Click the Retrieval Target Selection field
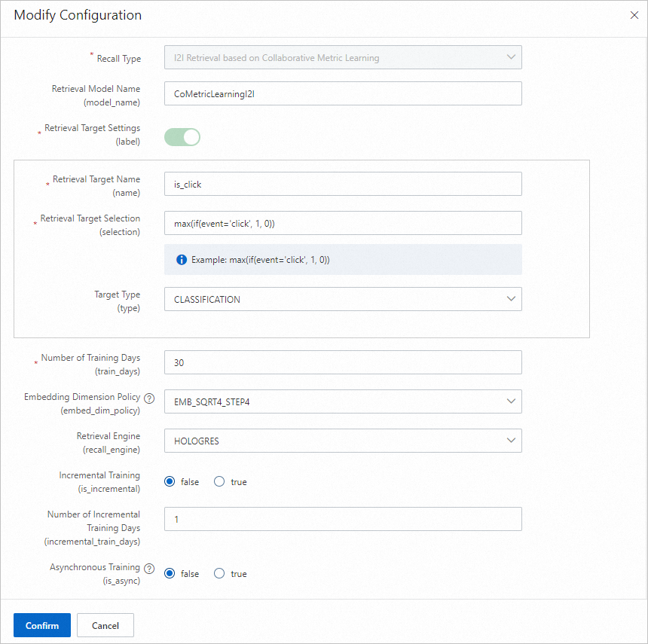 tap(343, 224)
